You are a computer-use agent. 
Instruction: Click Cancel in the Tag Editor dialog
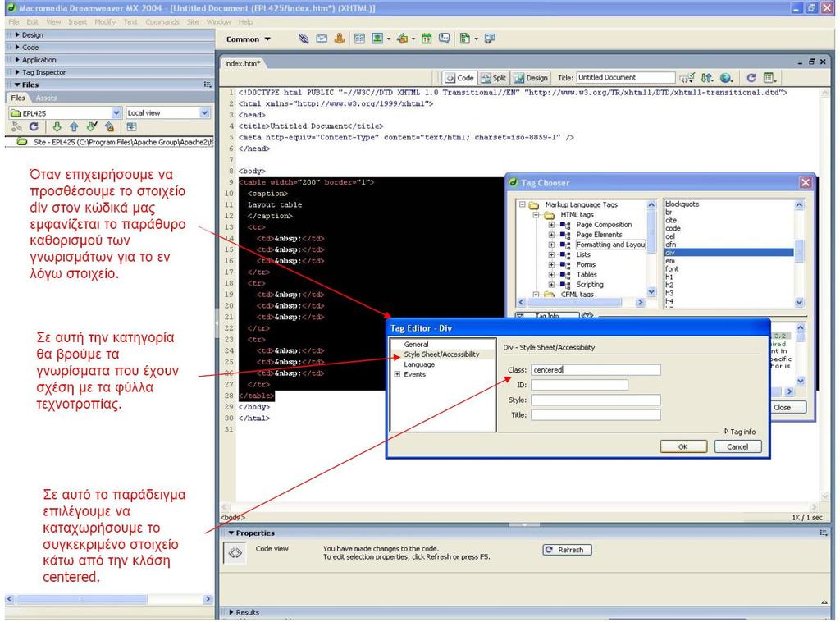tap(737, 447)
